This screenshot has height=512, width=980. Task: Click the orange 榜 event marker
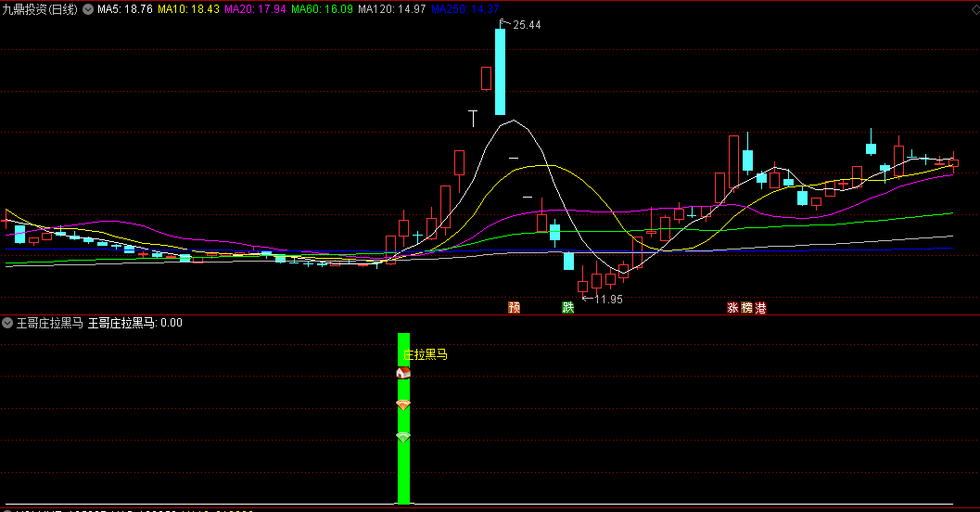tap(747, 307)
